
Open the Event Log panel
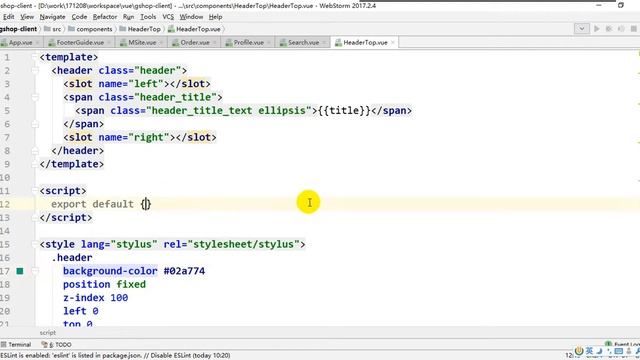pos(622,344)
